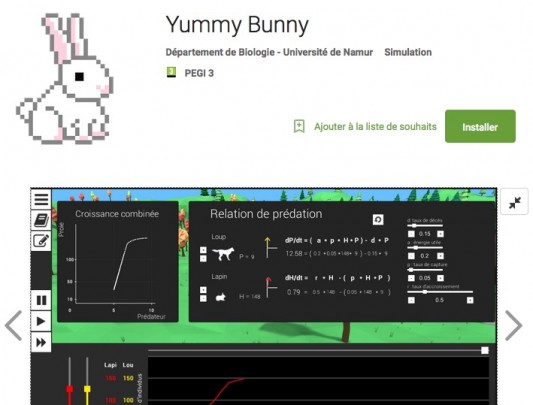Show previous screenshot with left chevron
This screenshot has height=405, width=533.
pos(14,325)
